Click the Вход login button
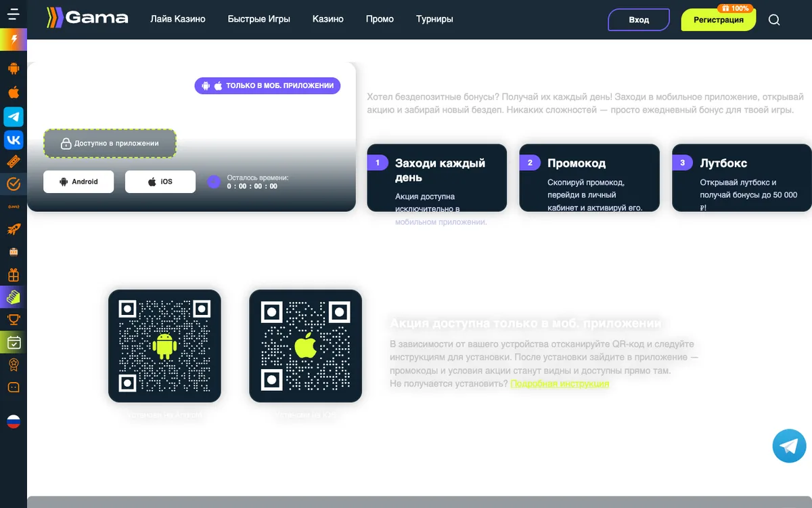The width and height of the screenshot is (812, 508). (639, 20)
